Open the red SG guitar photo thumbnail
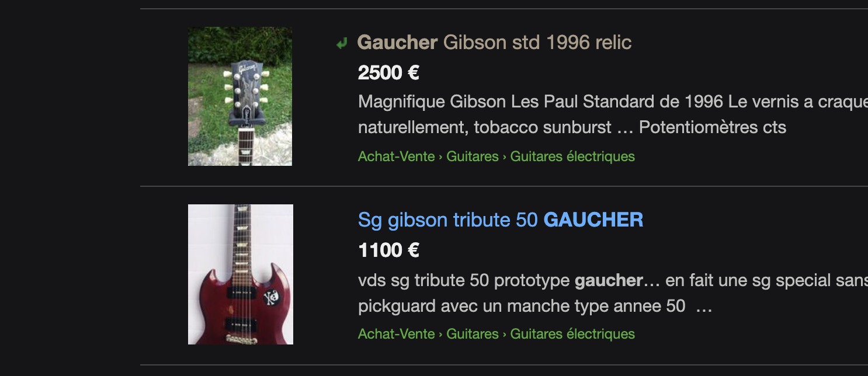Image resolution: width=868 pixels, height=376 pixels. 241,274
